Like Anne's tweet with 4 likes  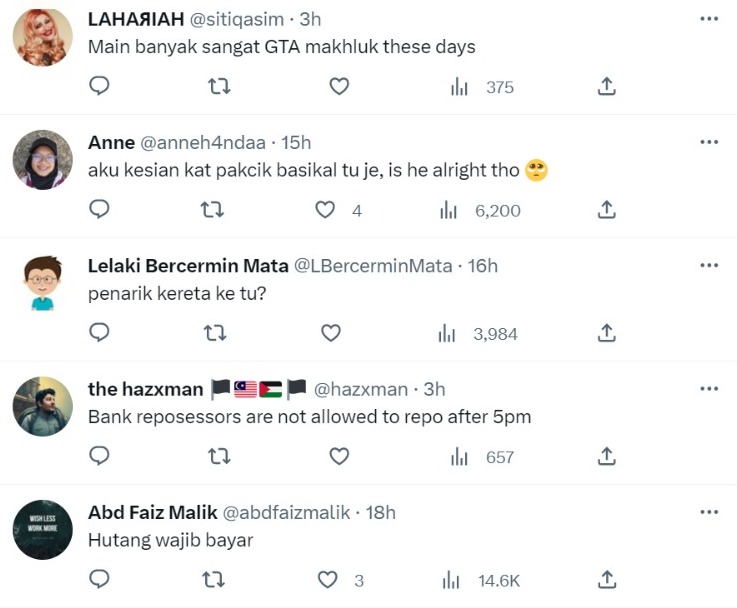[325, 210]
